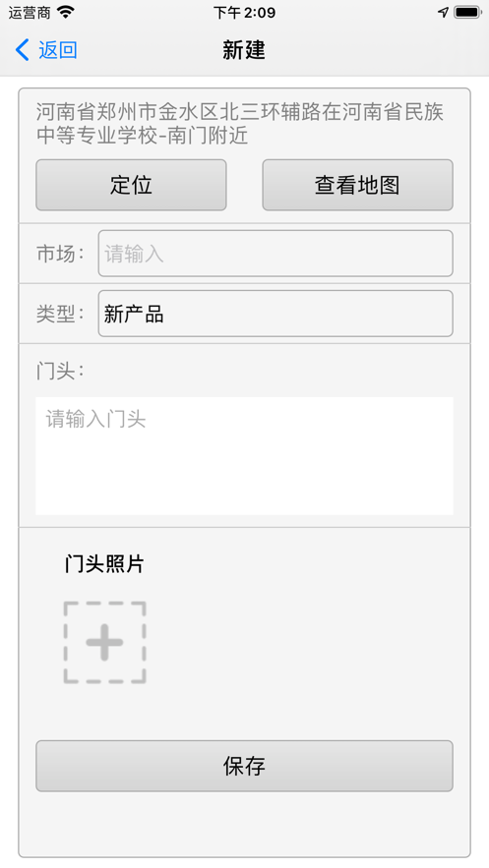Tap the 运营商 carrier label
Screen dimensions: 489x868
click(x=30, y=12)
